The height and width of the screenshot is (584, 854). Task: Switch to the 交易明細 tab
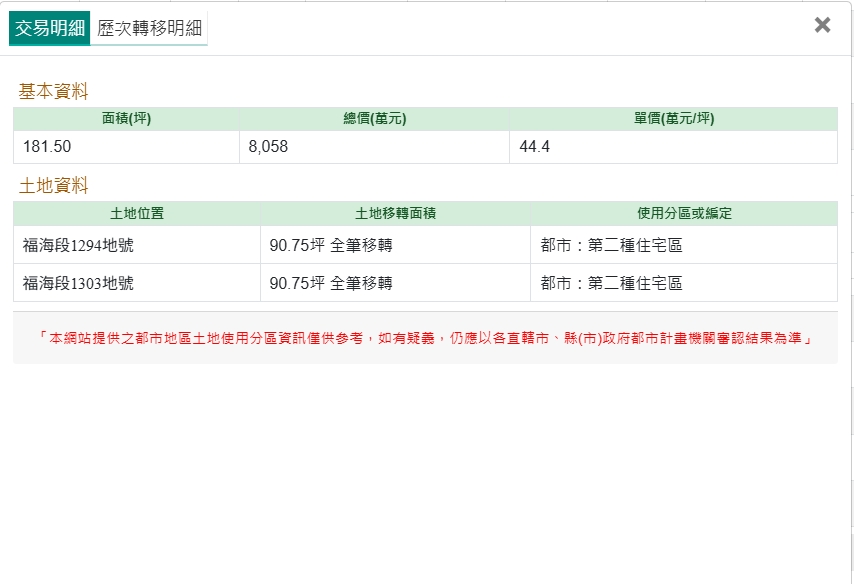pyautogui.click(x=49, y=28)
